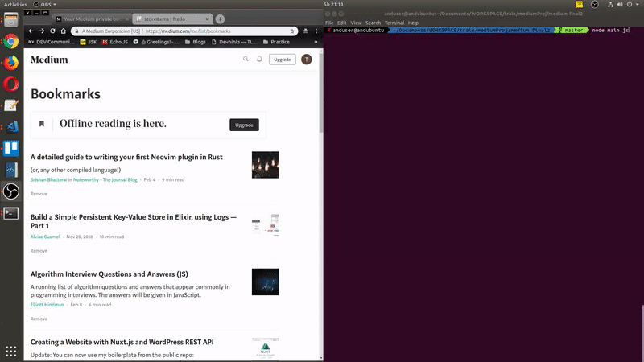Open terminal Search menu
Image resolution: width=644 pixels, height=362 pixels.
point(373,23)
